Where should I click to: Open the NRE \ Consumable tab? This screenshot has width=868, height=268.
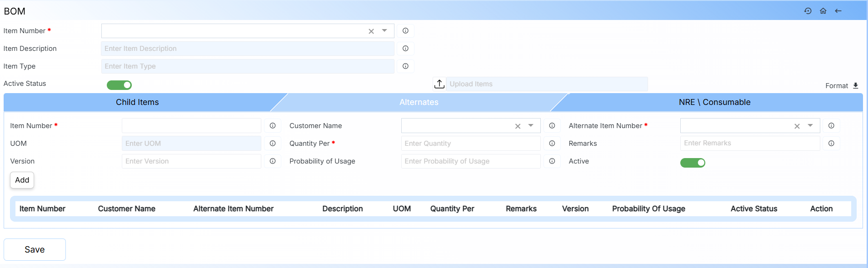tap(714, 102)
